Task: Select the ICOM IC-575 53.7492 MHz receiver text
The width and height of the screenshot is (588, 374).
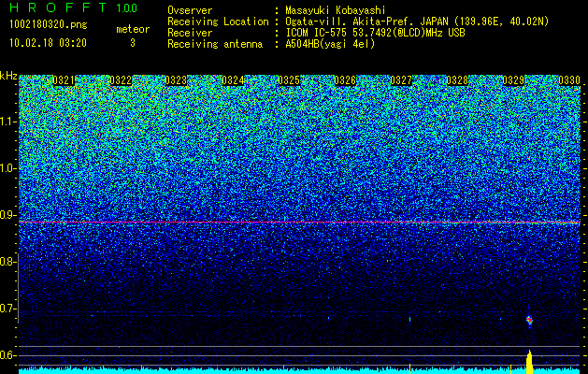Action: tap(375, 33)
